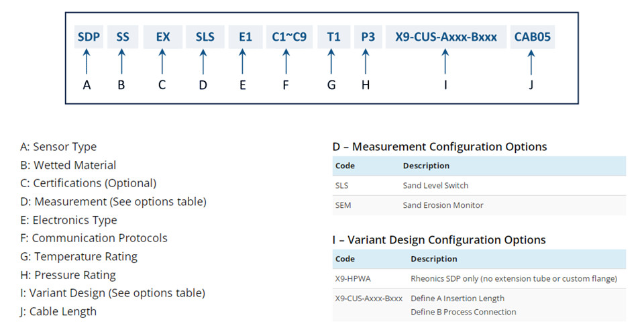The height and width of the screenshot is (332, 644).
Task: Click the D – Measurement Configuration Options heading
Action: [x=439, y=146]
